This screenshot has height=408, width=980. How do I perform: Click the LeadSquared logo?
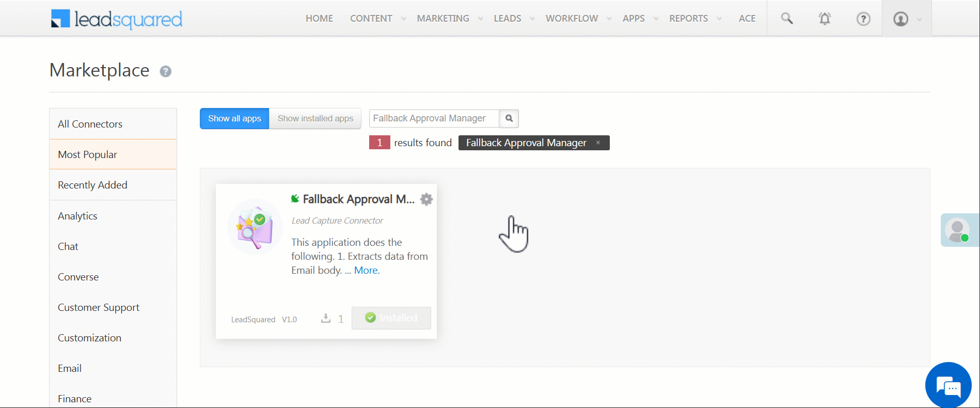117,19
